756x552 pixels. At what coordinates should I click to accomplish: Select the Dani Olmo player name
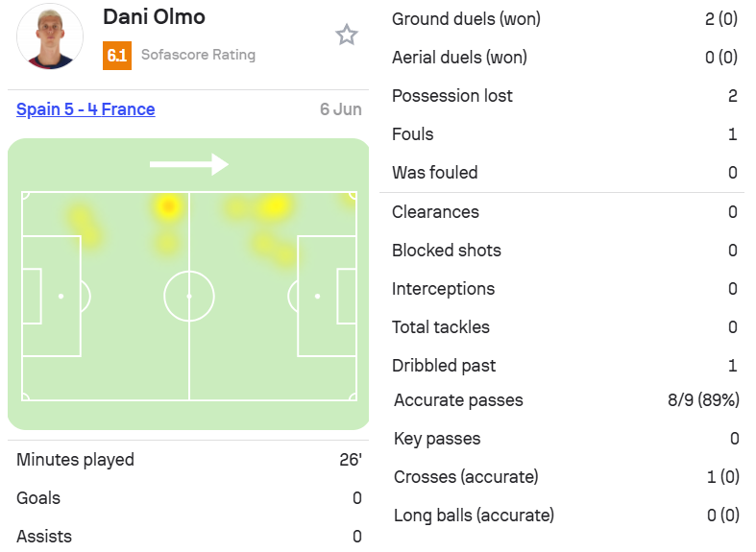tap(155, 17)
